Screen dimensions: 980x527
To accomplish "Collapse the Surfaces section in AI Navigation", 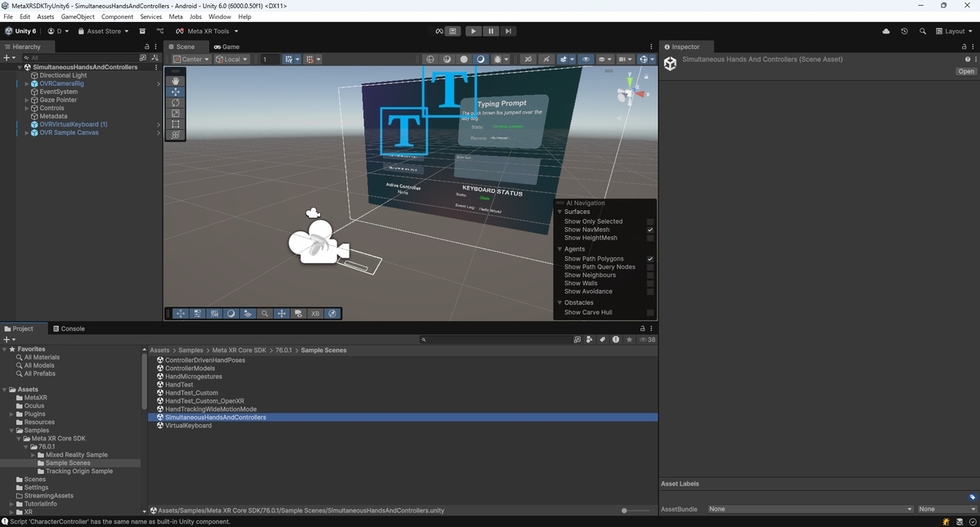I will coord(560,212).
